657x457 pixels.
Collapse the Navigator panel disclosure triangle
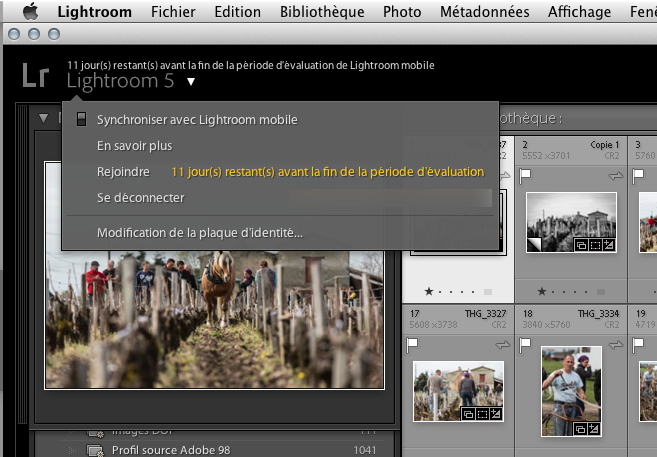[x=44, y=119]
